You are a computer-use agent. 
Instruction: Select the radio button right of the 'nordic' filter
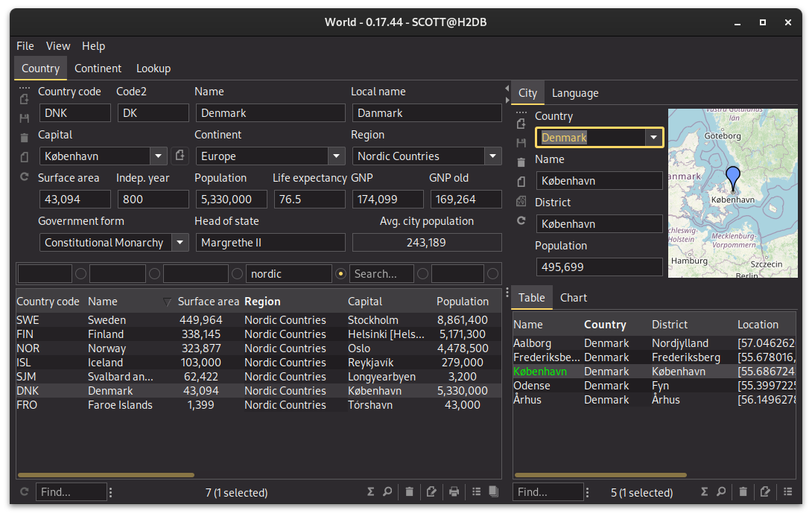(341, 274)
